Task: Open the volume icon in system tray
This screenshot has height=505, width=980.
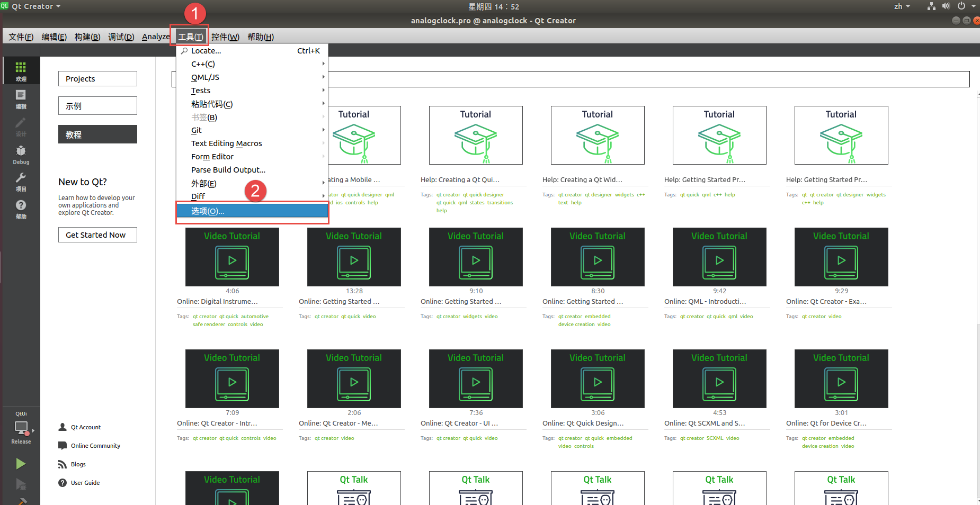Action: [946, 6]
